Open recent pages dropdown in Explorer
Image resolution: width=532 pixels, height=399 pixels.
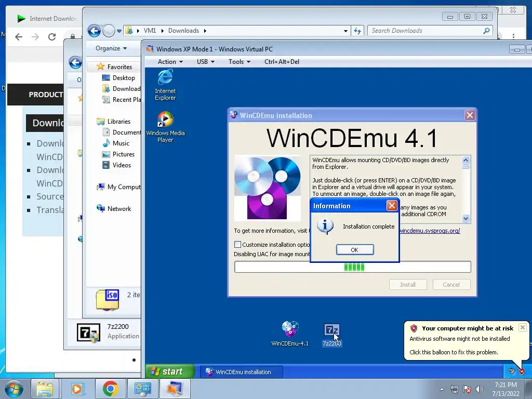(x=119, y=31)
